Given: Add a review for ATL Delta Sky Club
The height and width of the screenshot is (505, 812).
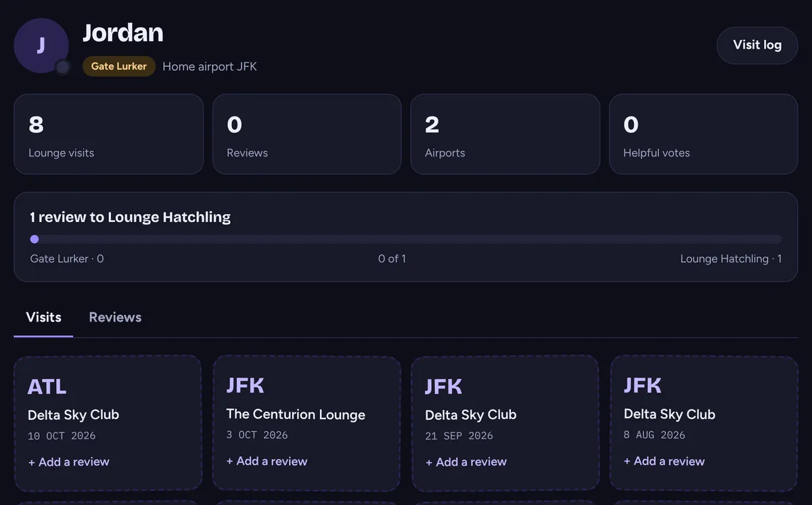Looking at the screenshot, I should pyautogui.click(x=69, y=462).
